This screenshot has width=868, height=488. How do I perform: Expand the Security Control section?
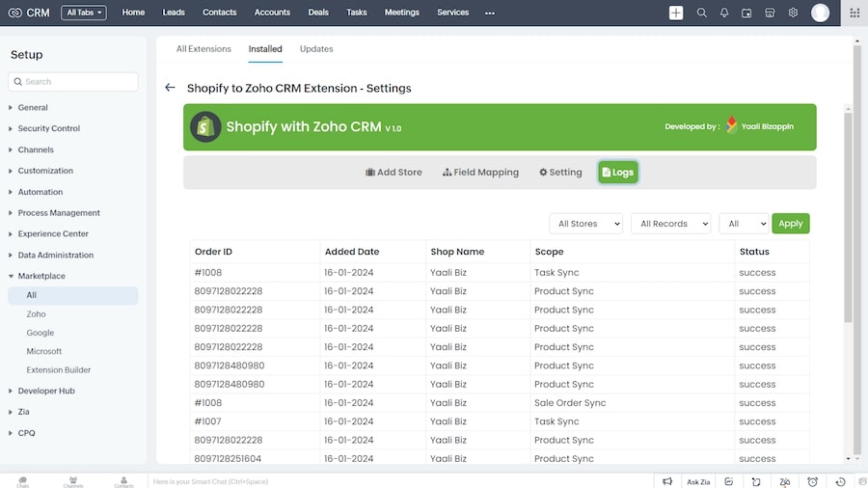click(x=49, y=128)
